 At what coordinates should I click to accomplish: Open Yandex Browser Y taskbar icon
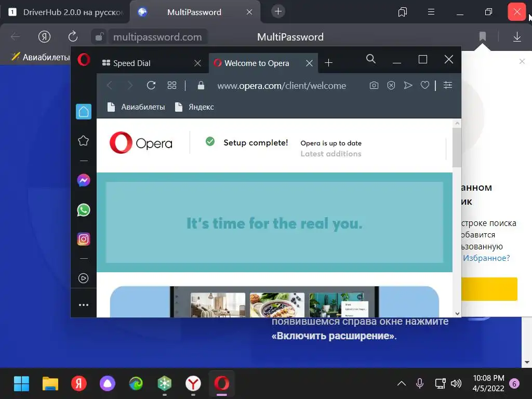[x=193, y=384]
